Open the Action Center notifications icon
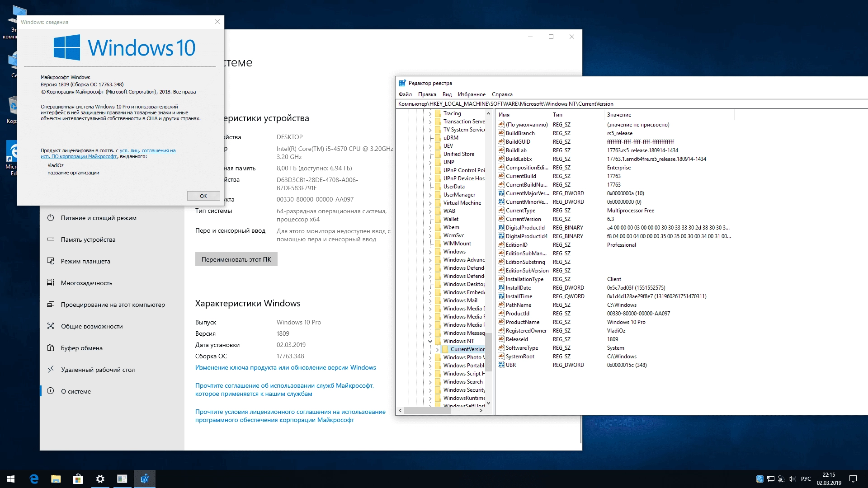The image size is (868, 488). [x=853, y=479]
